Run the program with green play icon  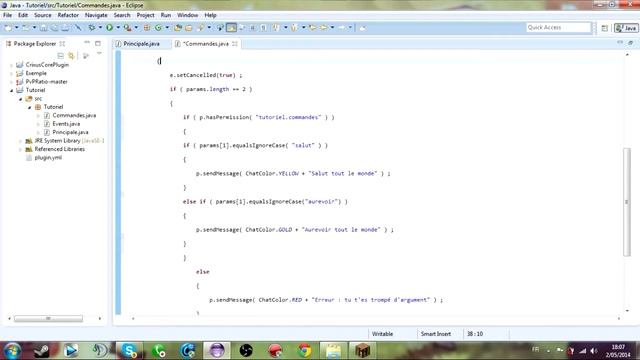[109, 28]
